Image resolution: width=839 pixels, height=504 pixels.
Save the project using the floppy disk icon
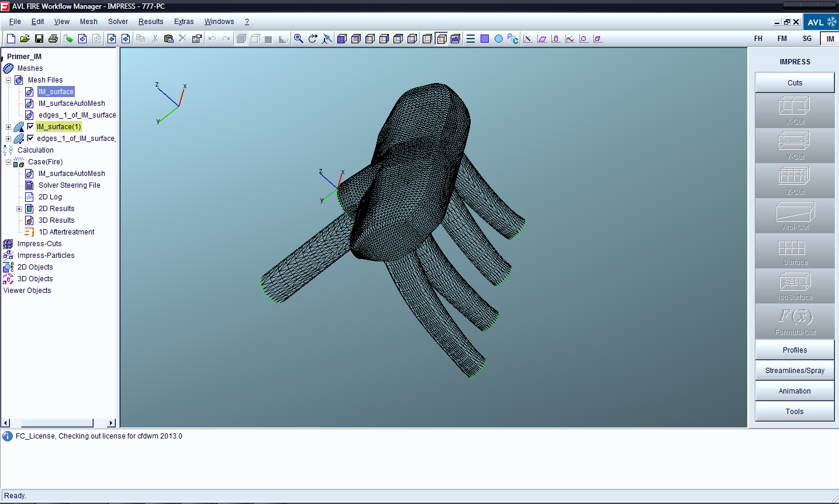[x=39, y=39]
